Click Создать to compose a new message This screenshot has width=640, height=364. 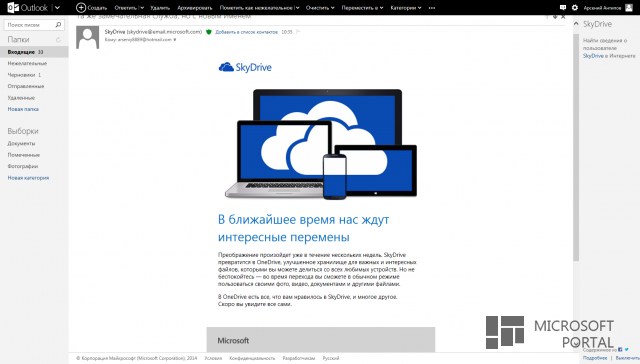pos(92,7)
